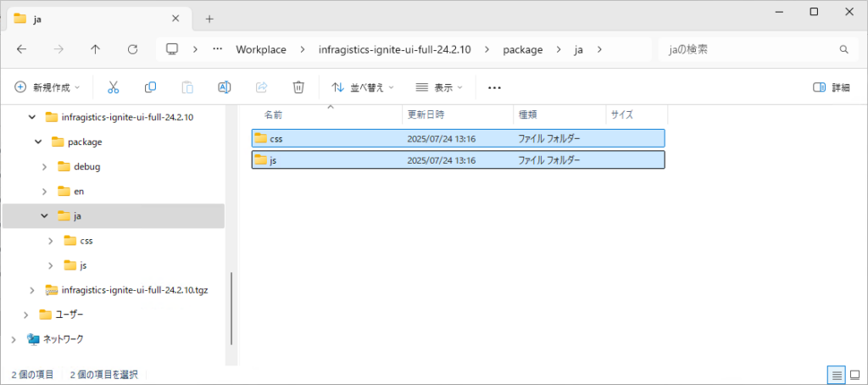Click the Delete trash can icon
The height and width of the screenshot is (385, 868).
pyautogui.click(x=298, y=87)
